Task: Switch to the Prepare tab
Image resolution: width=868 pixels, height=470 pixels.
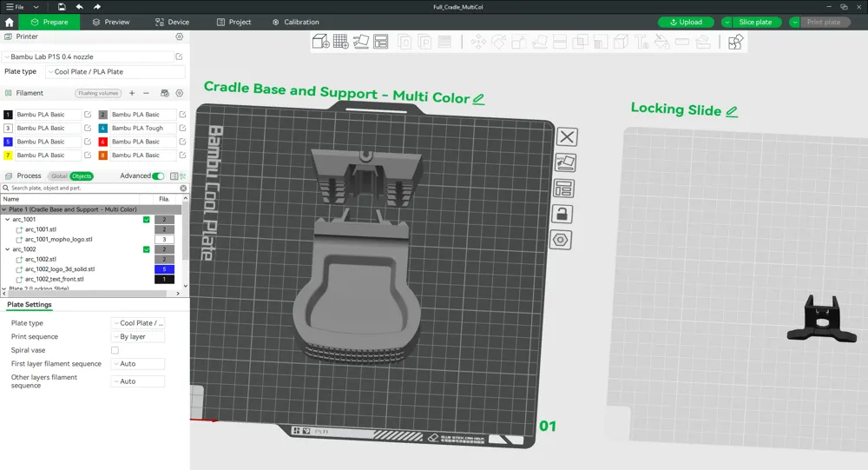Action: tap(49, 23)
